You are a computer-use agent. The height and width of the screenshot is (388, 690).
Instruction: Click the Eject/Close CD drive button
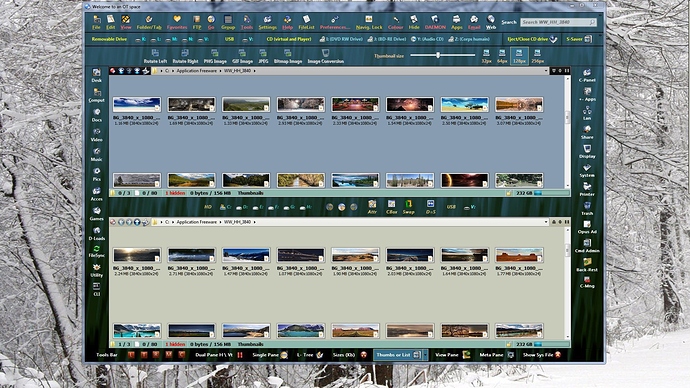pyautogui.click(x=532, y=39)
